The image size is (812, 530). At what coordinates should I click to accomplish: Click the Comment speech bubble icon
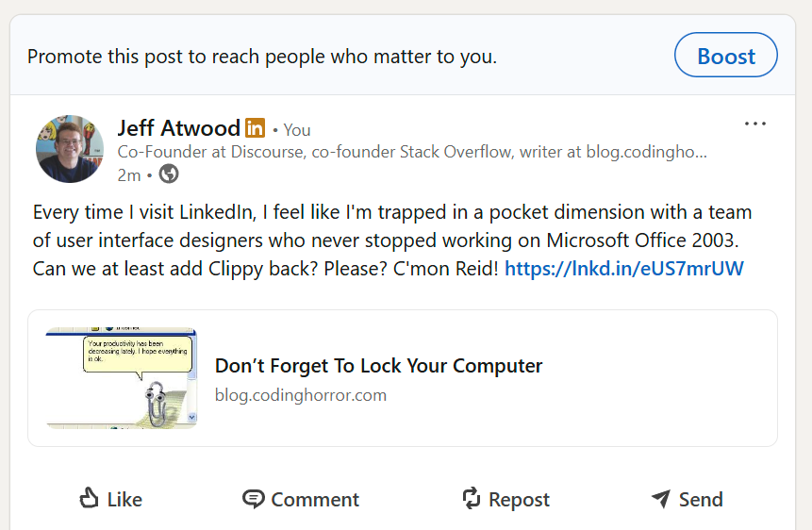(253, 499)
